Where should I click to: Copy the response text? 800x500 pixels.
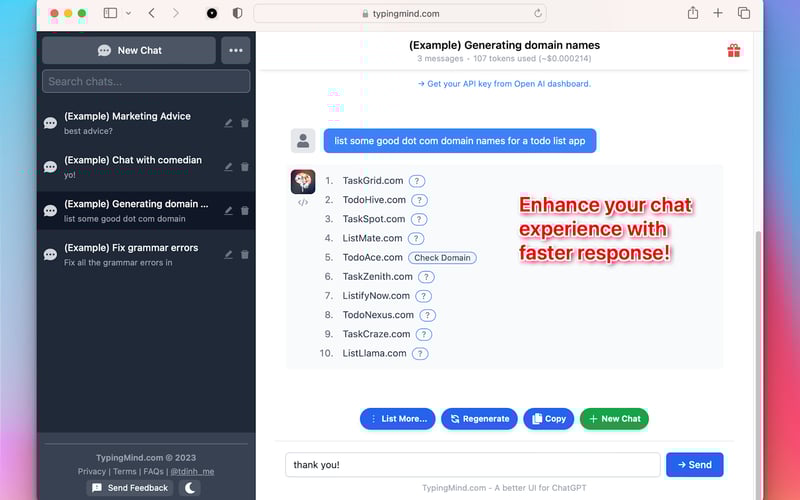click(548, 419)
